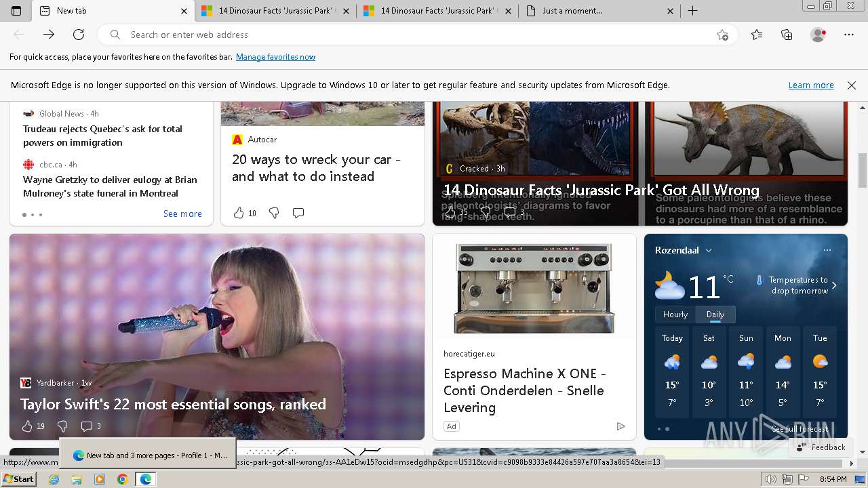Open Chrome from the taskbar
The width and height of the screenshot is (868, 488).
122,479
